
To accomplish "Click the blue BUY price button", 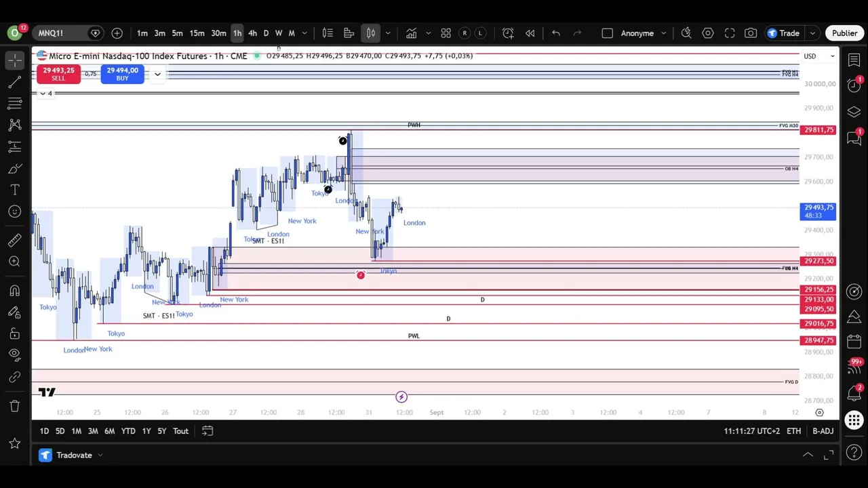I will (122, 74).
